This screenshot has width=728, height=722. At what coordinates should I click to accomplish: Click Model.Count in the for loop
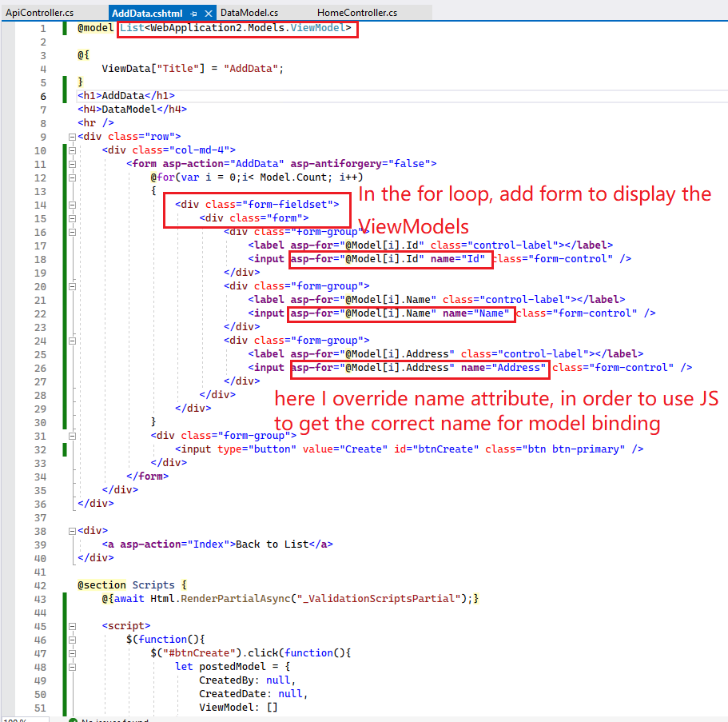pyautogui.click(x=293, y=177)
